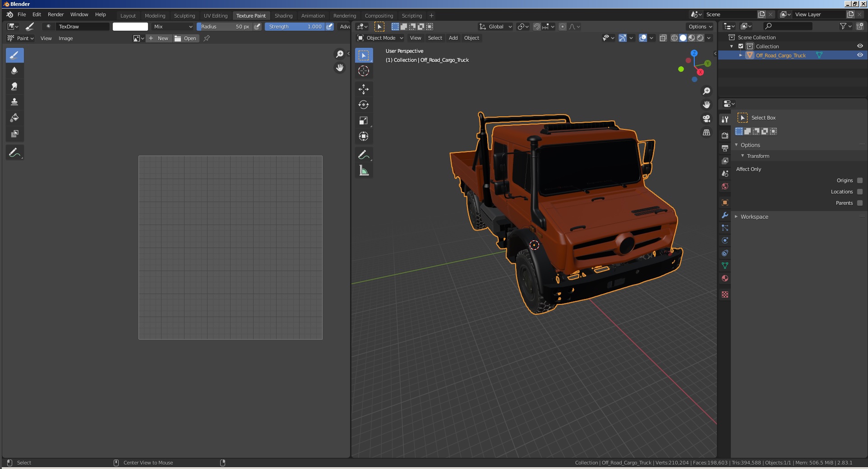Switch to the Shading workspace tab

pyautogui.click(x=283, y=16)
